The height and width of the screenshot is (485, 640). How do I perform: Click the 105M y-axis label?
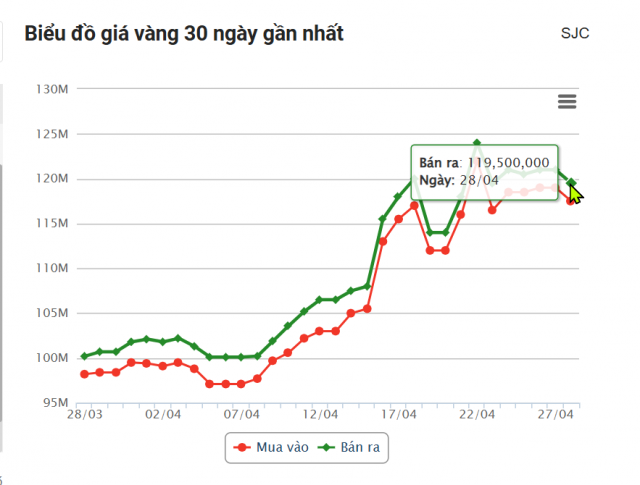pyautogui.click(x=52, y=313)
